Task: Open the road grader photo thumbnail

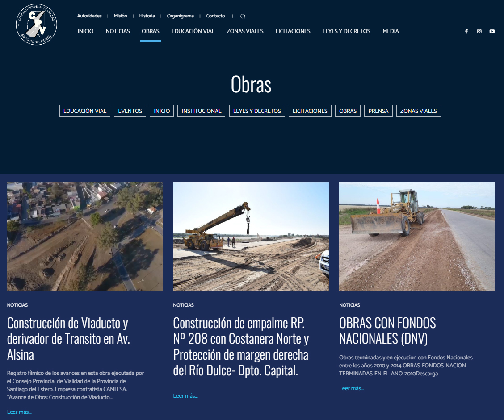Action: pyautogui.click(x=417, y=237)
